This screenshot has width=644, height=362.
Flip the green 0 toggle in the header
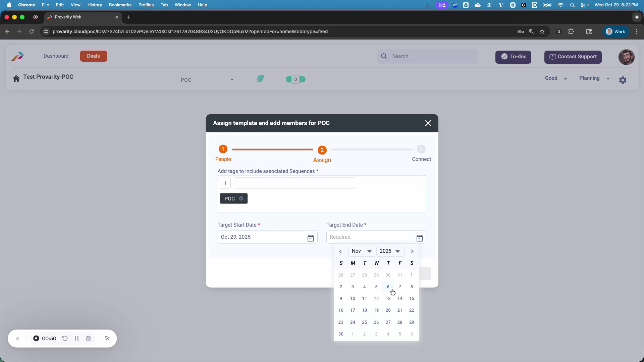tap(295, 79)
